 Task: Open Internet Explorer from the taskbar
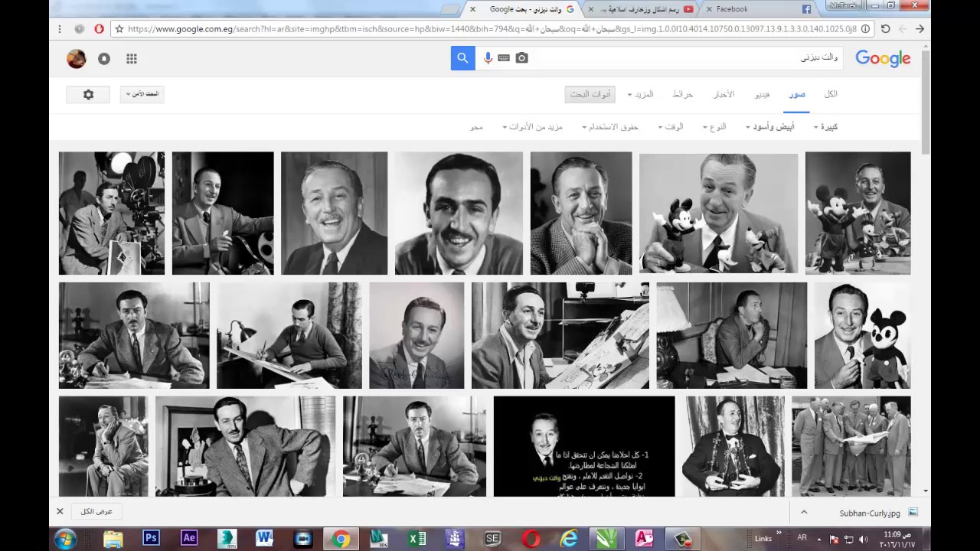568,539
